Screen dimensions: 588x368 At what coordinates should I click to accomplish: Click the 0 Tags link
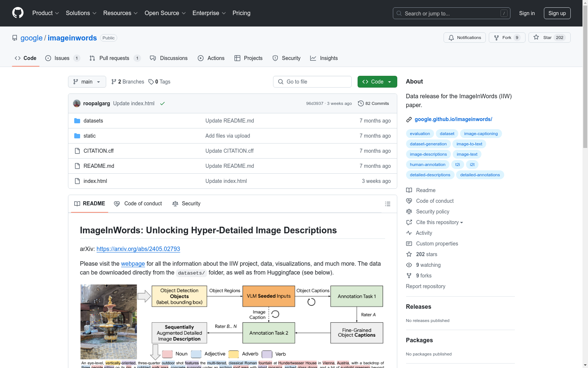coord(159,82)
